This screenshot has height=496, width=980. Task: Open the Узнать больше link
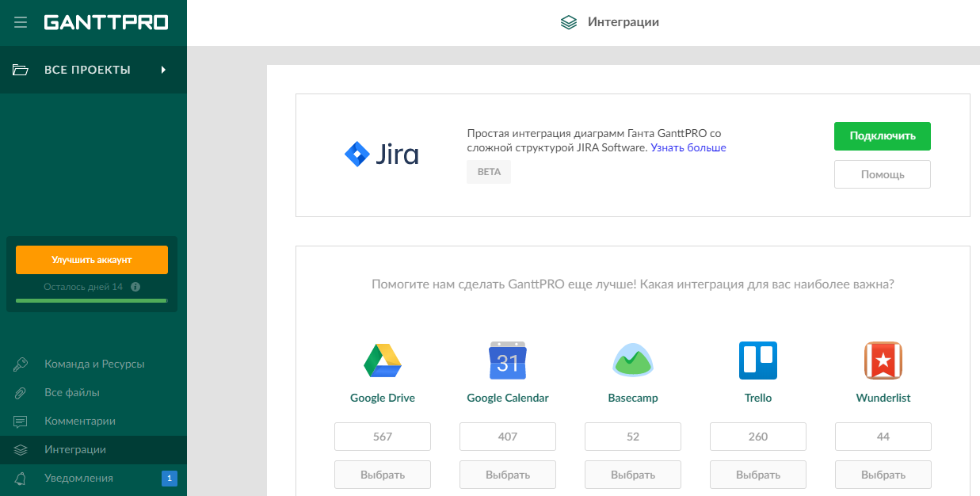coord(687,147)
